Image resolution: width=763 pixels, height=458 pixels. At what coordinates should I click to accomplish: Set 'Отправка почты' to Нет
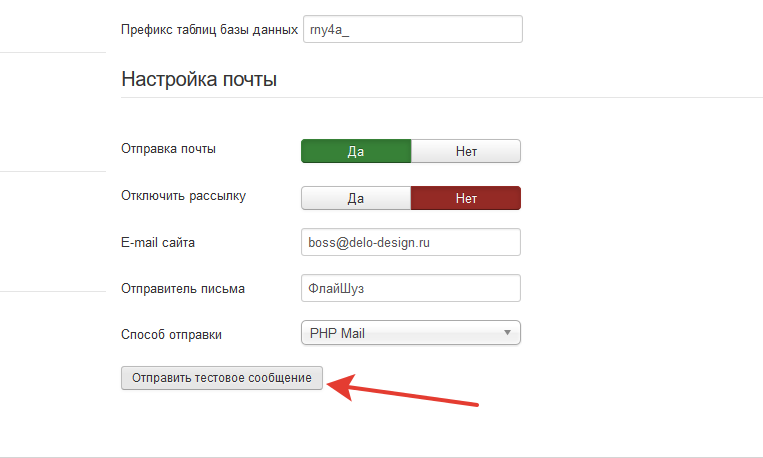click(466, 151)
